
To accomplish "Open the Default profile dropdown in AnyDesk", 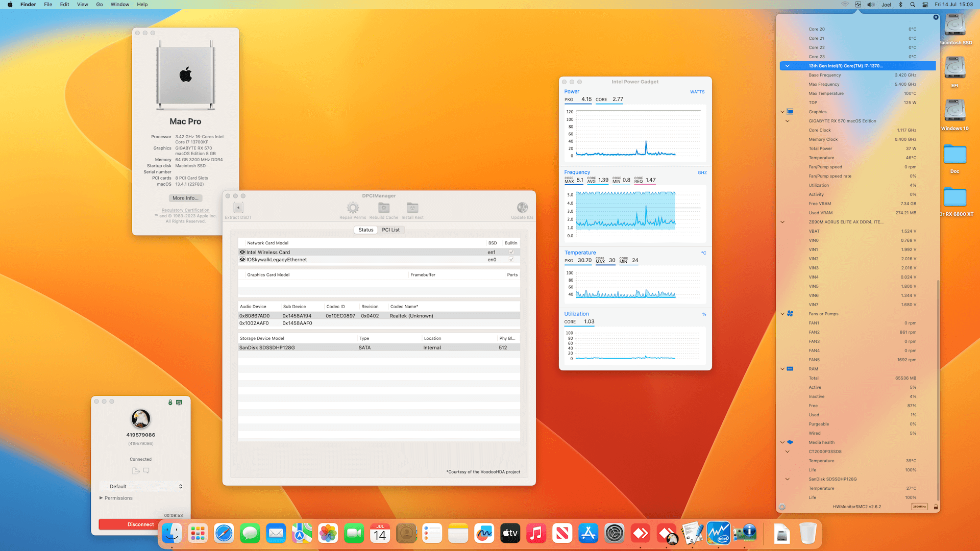I will 141,486.
